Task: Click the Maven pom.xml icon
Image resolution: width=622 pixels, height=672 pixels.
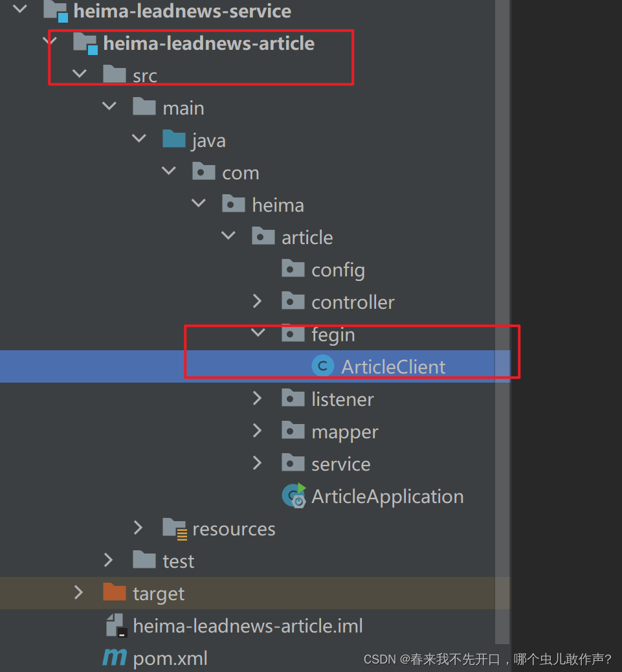Action: tap(115, 657)
